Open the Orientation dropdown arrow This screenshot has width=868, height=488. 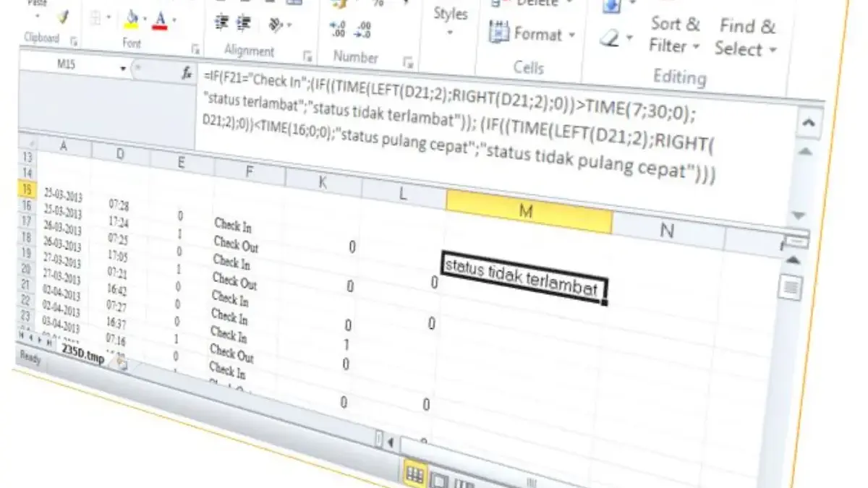click(290, 26)
